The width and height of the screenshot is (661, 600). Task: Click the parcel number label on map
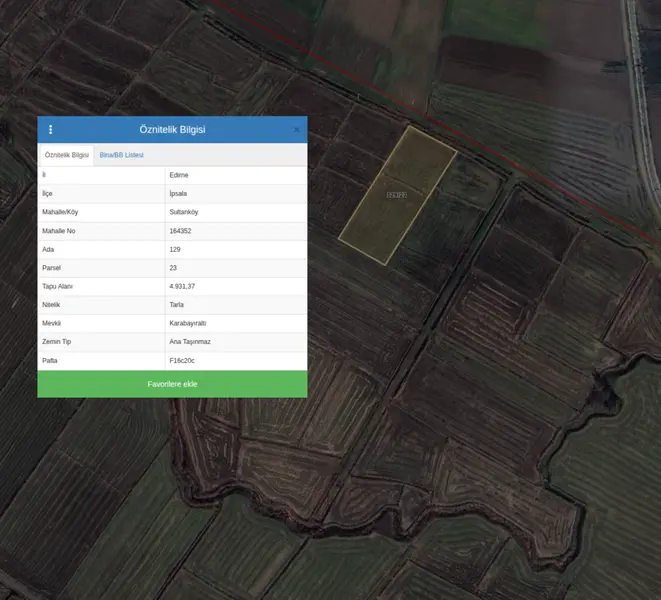[397, 195]
